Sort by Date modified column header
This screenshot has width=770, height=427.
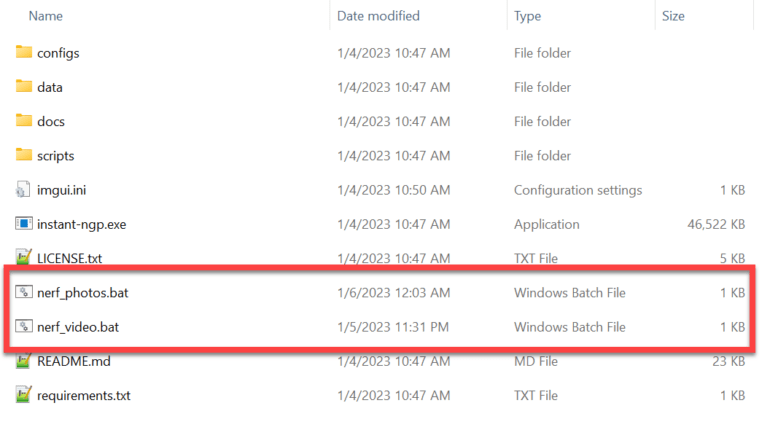coord(378,16)
